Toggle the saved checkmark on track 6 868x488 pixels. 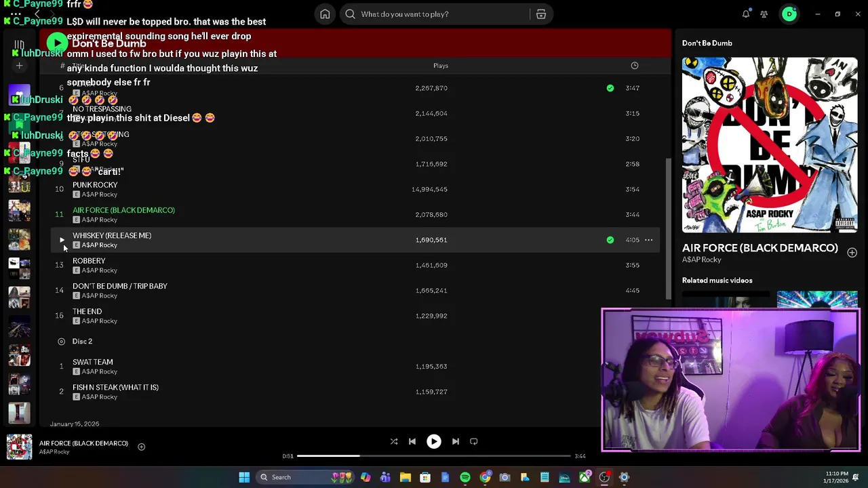click(x=610, y=88)
